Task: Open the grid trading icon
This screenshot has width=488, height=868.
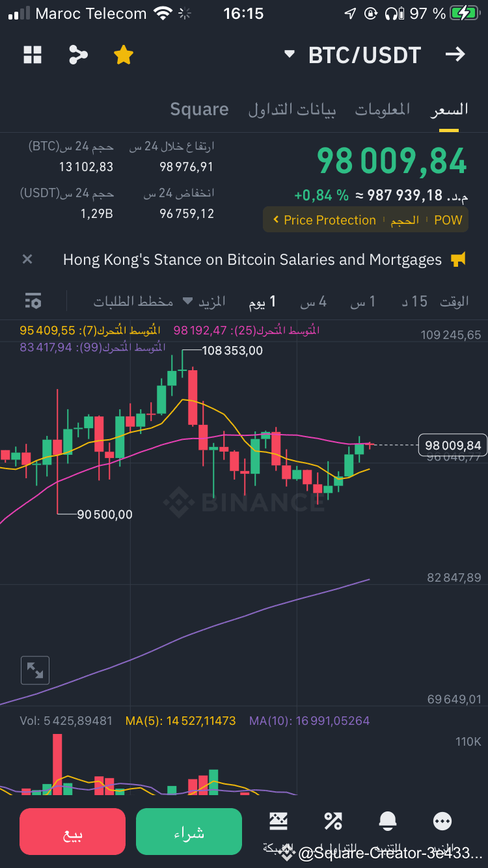Action: [278, 822]
